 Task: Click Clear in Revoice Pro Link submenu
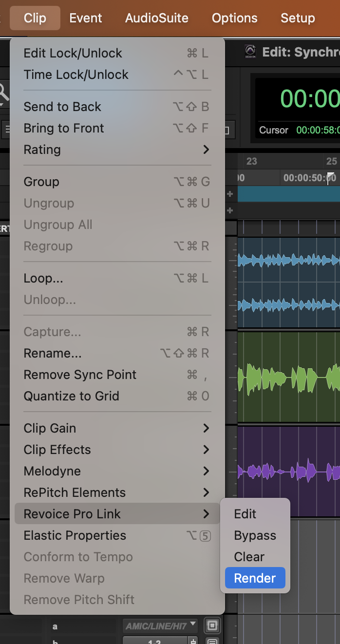click(249, 557)
